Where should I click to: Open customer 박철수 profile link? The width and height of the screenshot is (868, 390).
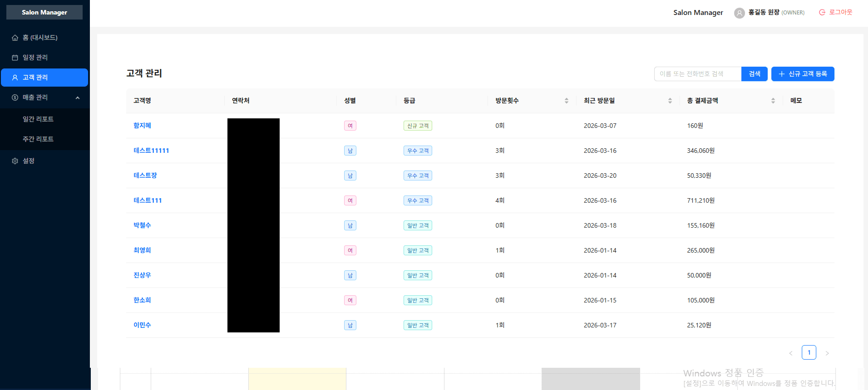(x=142, y=225)
